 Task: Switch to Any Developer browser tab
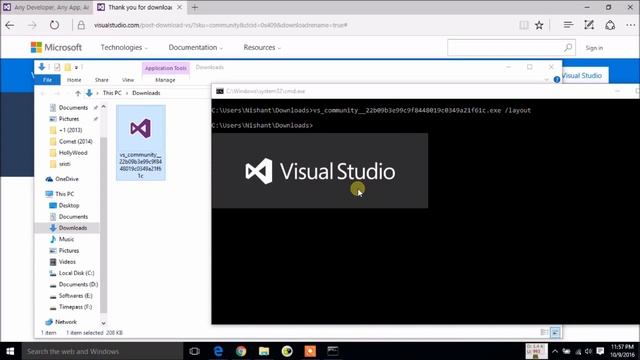pos(47,7)
